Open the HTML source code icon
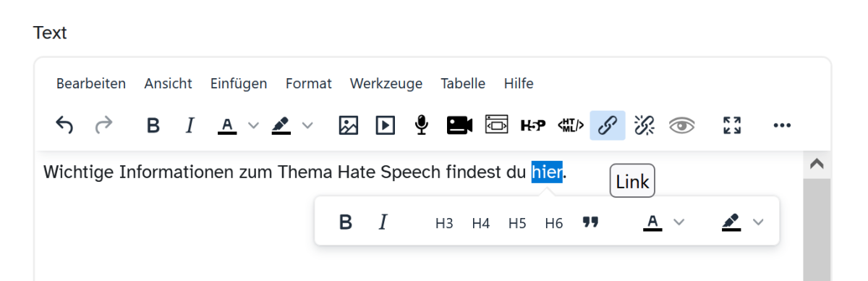This screenshot has height=281, width=868. (571, 125)
